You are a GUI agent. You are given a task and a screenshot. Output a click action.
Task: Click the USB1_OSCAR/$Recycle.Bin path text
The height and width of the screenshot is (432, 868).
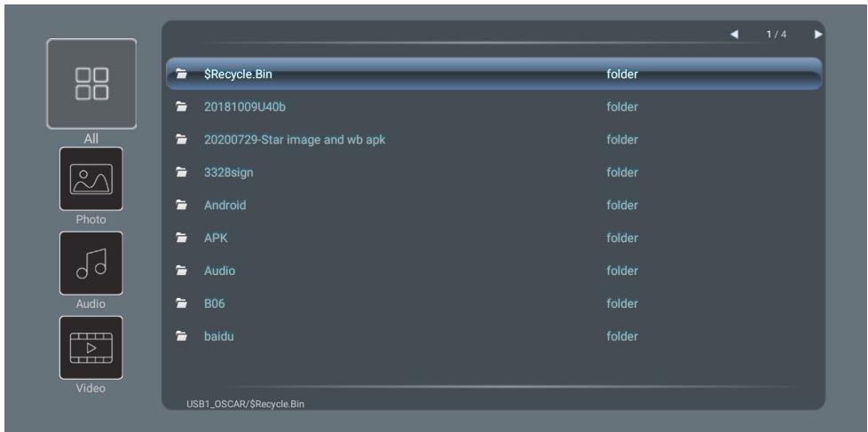tap(245, 404)
